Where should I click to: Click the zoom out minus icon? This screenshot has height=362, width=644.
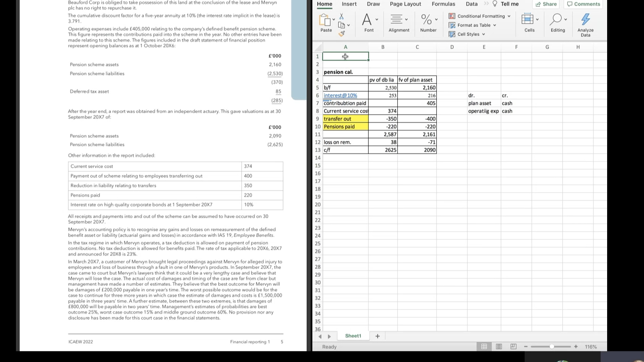[x=526, y=347]
